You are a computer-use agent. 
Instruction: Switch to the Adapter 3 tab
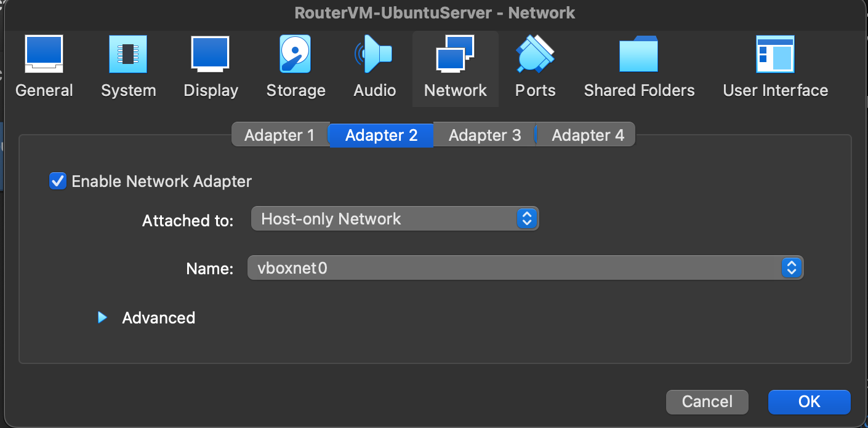click(484, 135)
